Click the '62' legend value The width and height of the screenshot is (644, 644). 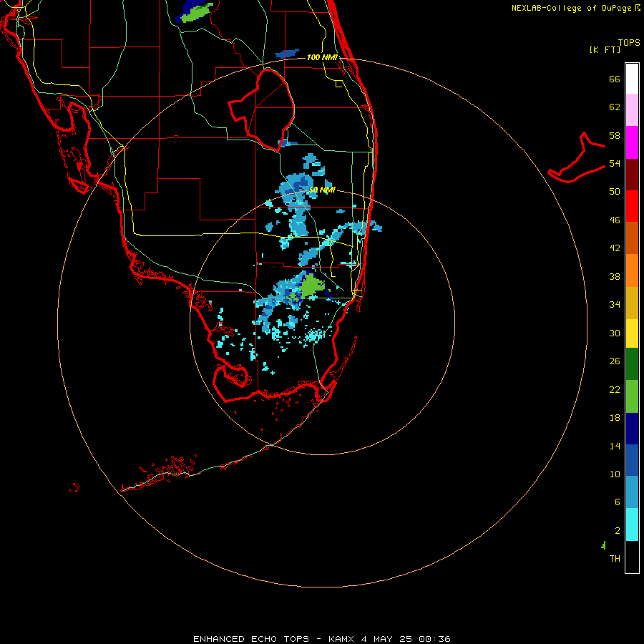click(615, 107)
